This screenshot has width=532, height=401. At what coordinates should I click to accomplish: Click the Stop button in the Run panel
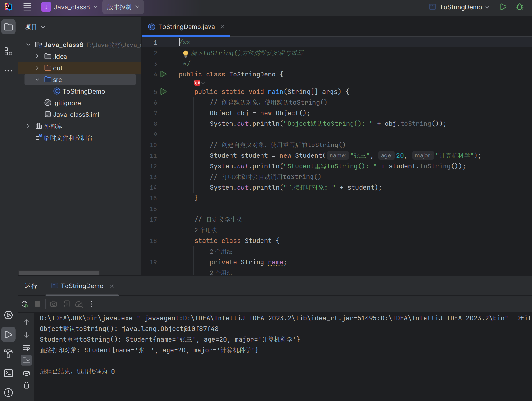click(37, 304)
